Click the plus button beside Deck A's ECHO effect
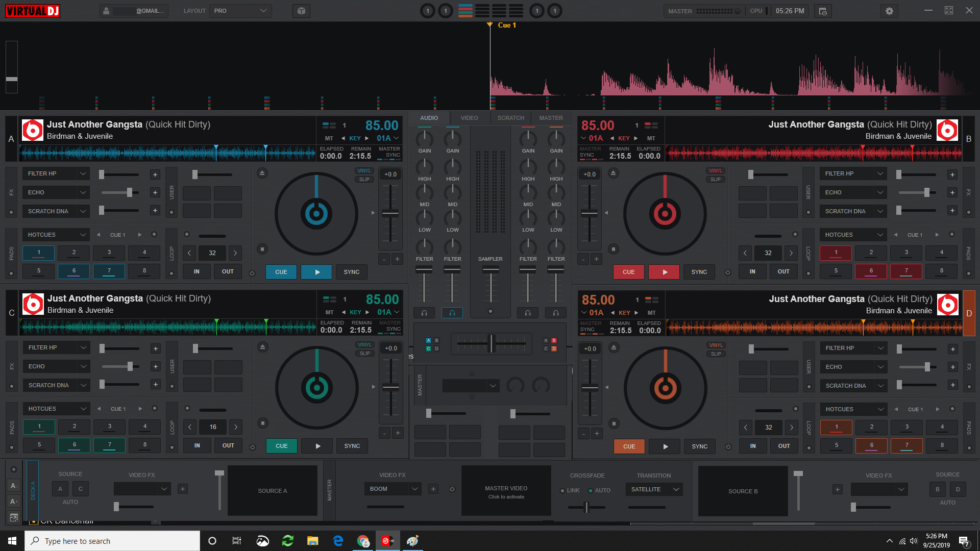 tap(155, 192)
